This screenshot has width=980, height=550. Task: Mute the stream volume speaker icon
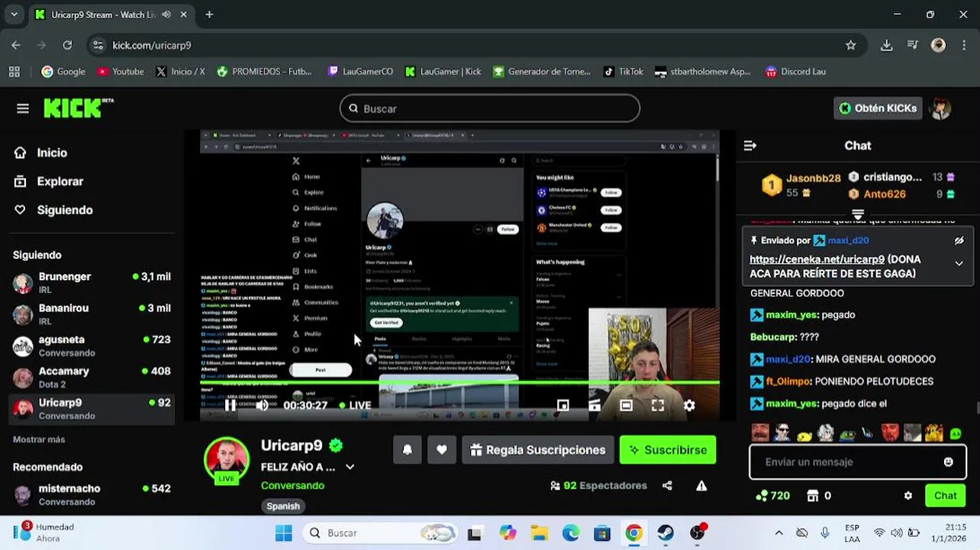pyautogui.click(x=262, y=406)
